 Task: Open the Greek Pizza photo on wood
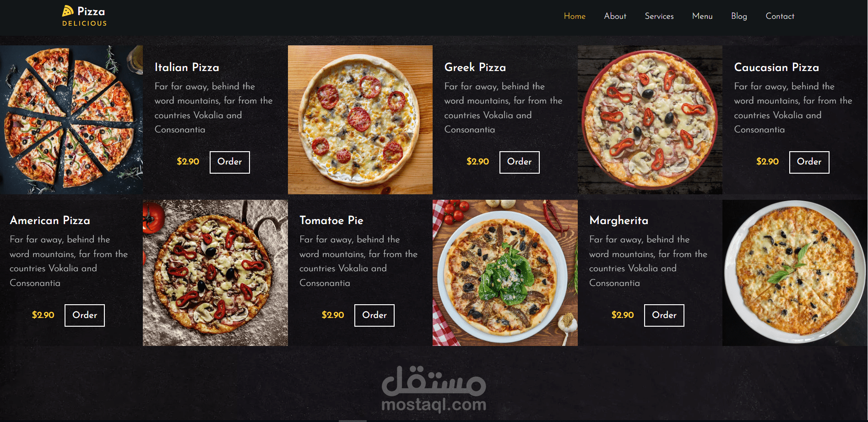[360, 120]
